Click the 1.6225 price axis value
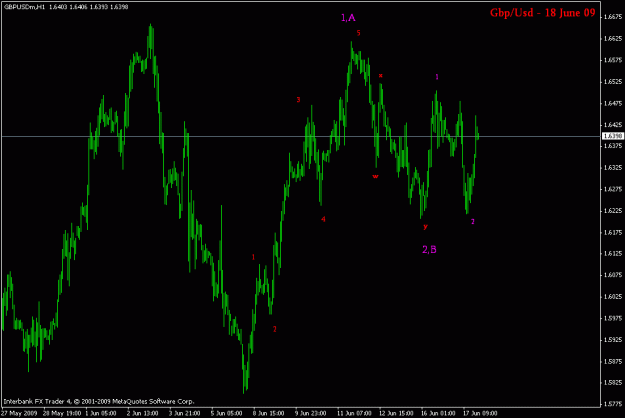This screenshot has height=418, width=625. point(613,211)
